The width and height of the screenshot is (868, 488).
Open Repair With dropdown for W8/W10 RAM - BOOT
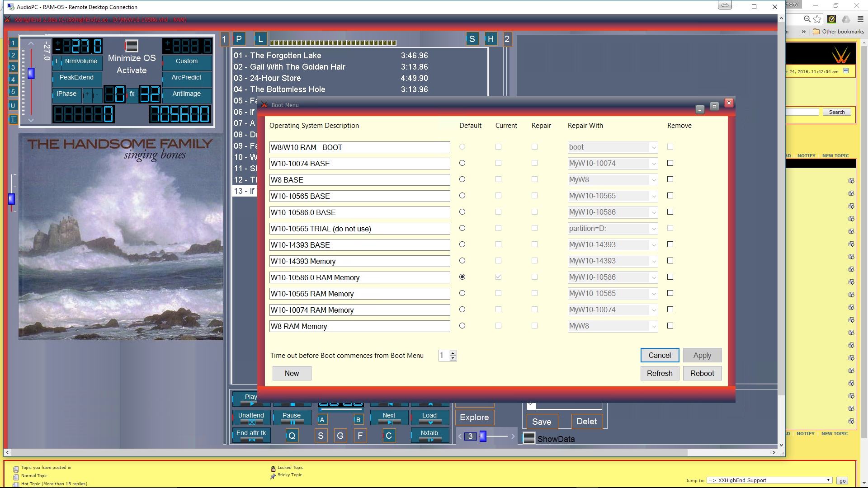point(613,147)
